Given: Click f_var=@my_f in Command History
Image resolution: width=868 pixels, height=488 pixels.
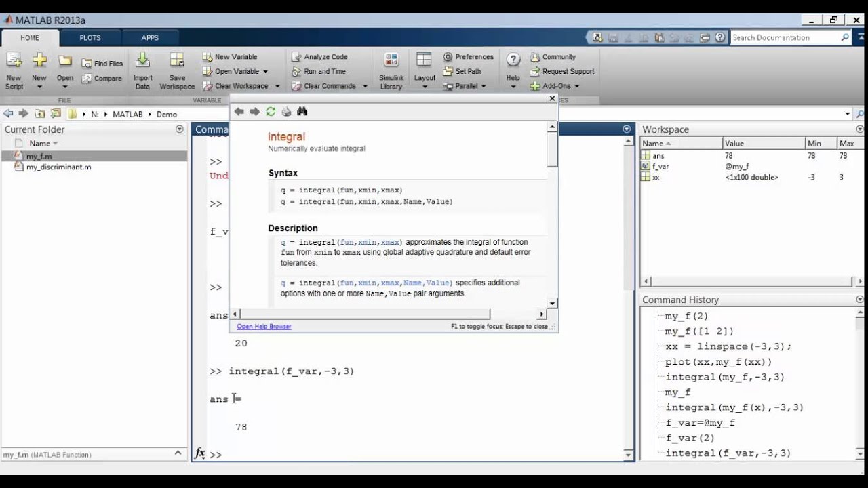Looking at the screenshot, I should tap(700, 422).
